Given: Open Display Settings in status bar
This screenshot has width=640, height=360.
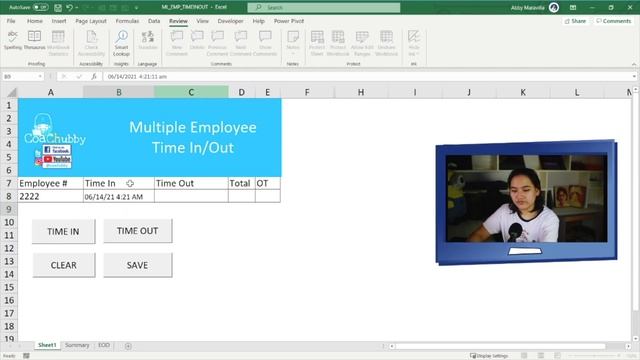Looking at the screenshot, I should click(489, 356).
